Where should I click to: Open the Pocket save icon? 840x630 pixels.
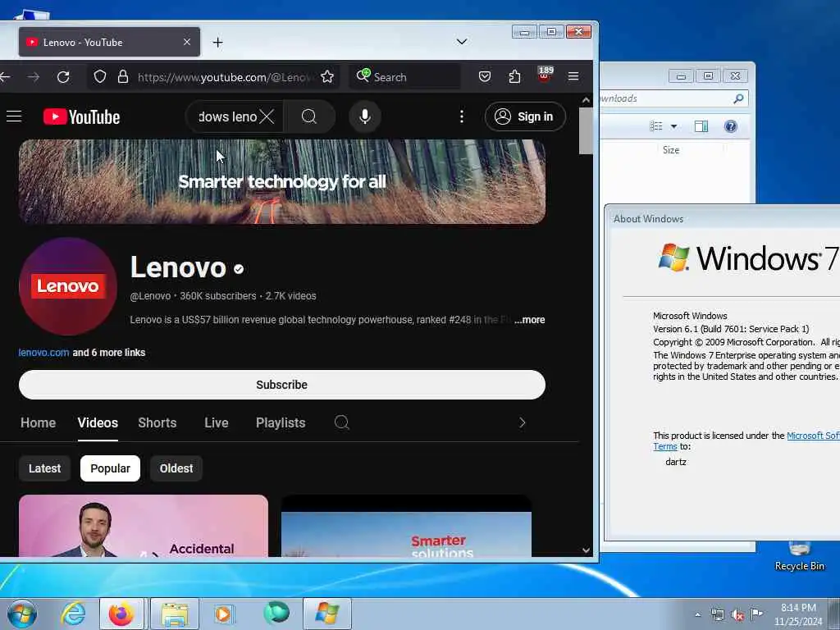click(484, 76)
